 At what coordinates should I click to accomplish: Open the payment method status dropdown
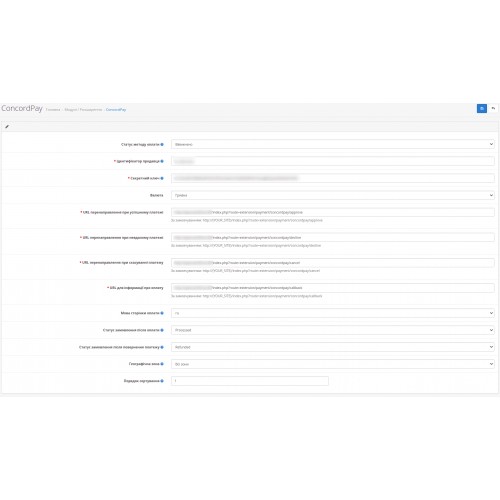coord(333,144)
